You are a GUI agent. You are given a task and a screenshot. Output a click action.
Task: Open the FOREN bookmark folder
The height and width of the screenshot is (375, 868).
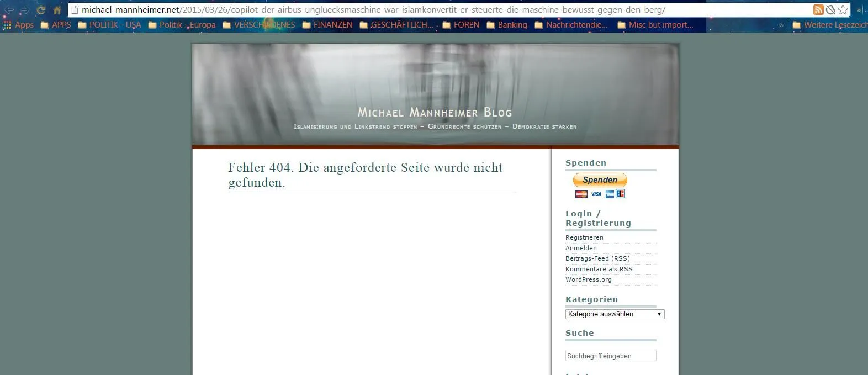tap(461, 25)
